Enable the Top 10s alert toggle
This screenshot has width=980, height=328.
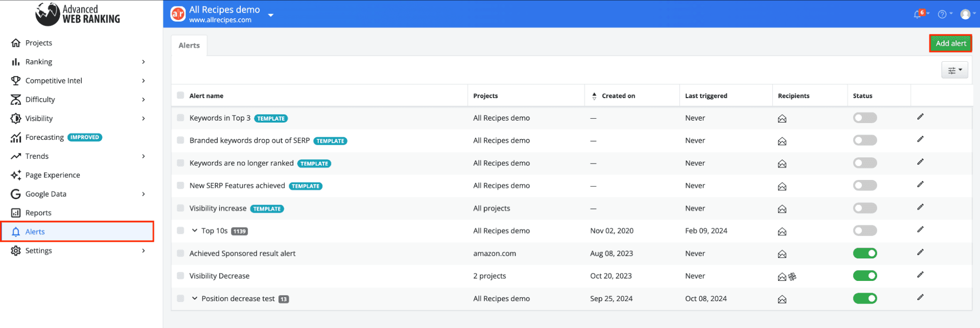tap(865, 230)
